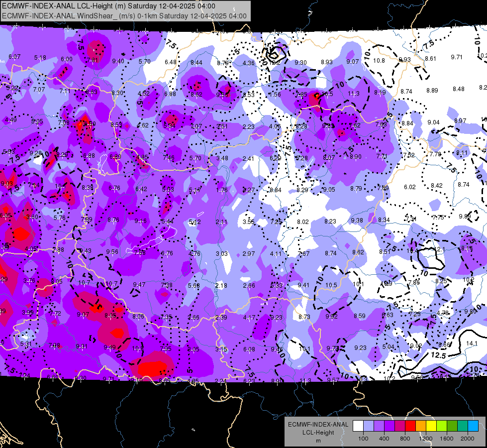Click the wind shear value 3.03
The width and height of the screenshot is (487, 448).
(222, 254)
